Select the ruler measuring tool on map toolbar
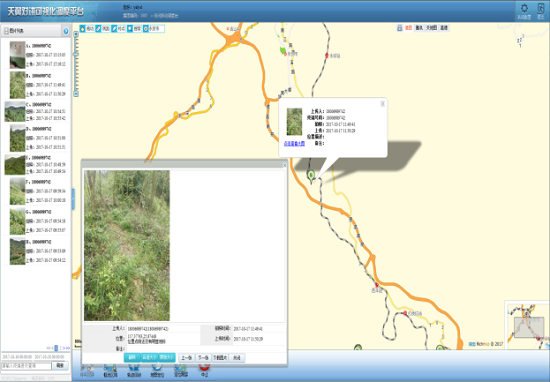This screenshot has width=550, height=382. point(99,29)
